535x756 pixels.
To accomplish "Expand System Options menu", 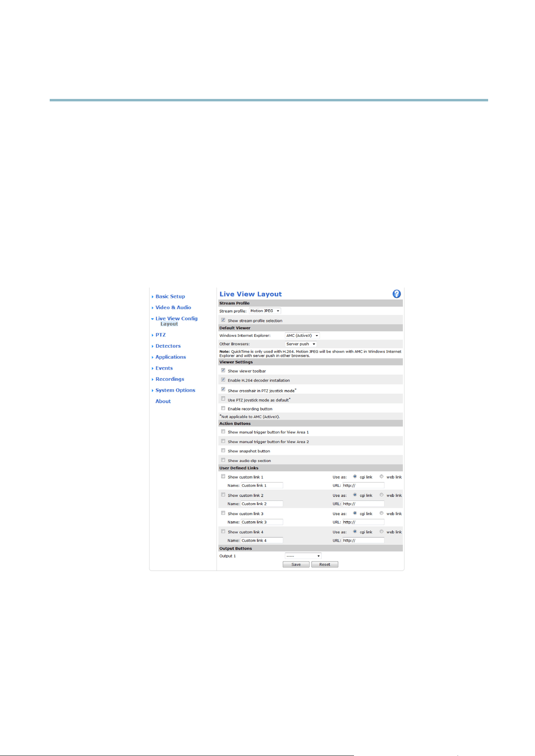I will (175, 390).
